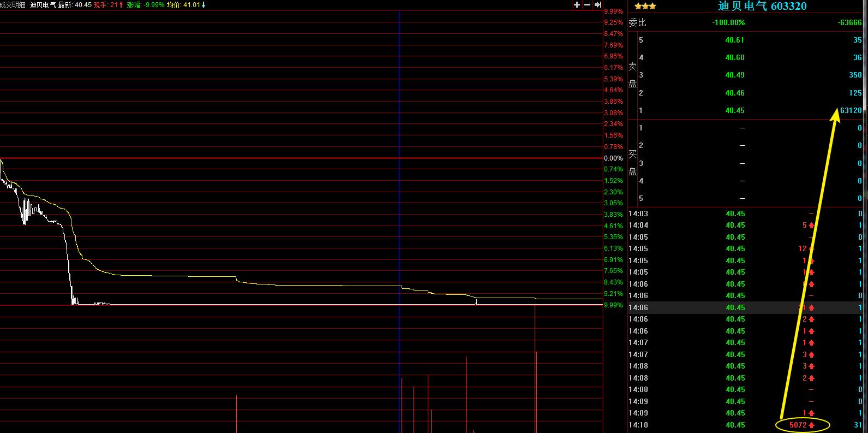Click the 0.00% axis label

[613, 158]
